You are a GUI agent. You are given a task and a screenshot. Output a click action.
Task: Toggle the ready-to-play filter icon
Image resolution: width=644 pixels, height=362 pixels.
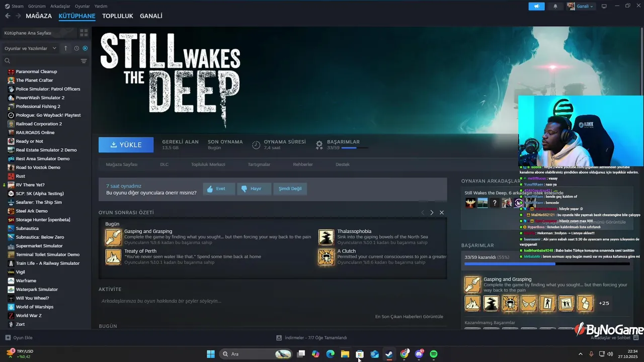point(85,48)
